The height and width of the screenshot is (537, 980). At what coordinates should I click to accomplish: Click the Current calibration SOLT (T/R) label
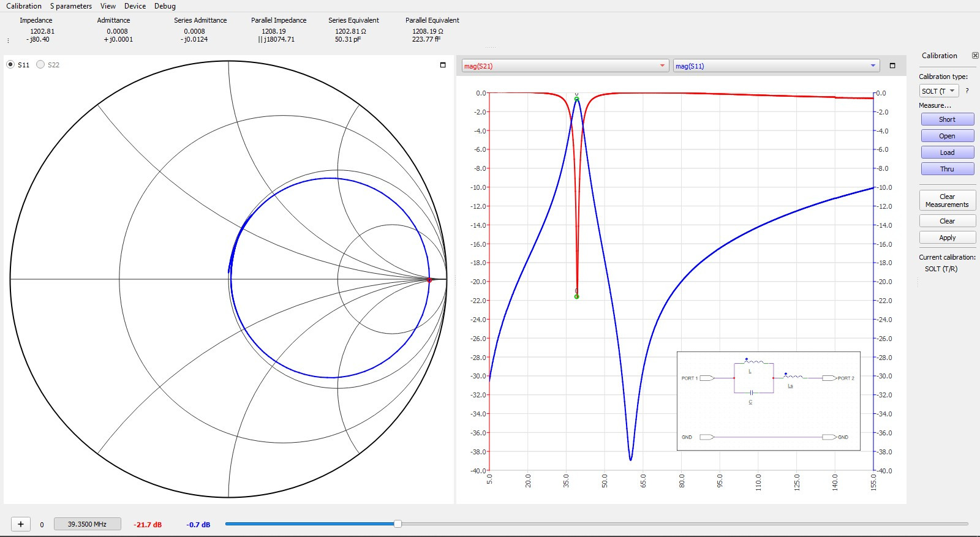coord(941,269)
